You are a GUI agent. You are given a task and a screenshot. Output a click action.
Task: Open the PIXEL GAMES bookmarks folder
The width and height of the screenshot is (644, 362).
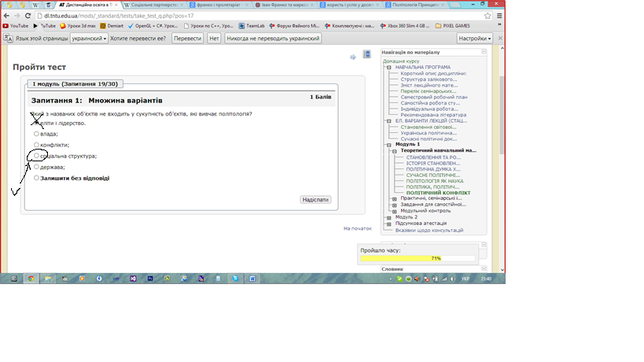click(x=453, y=25)
